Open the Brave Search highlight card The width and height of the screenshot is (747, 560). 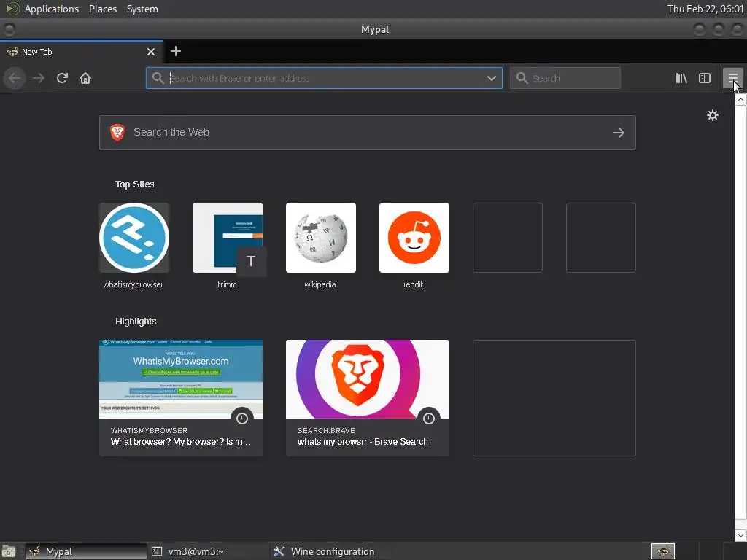(368, 397)
